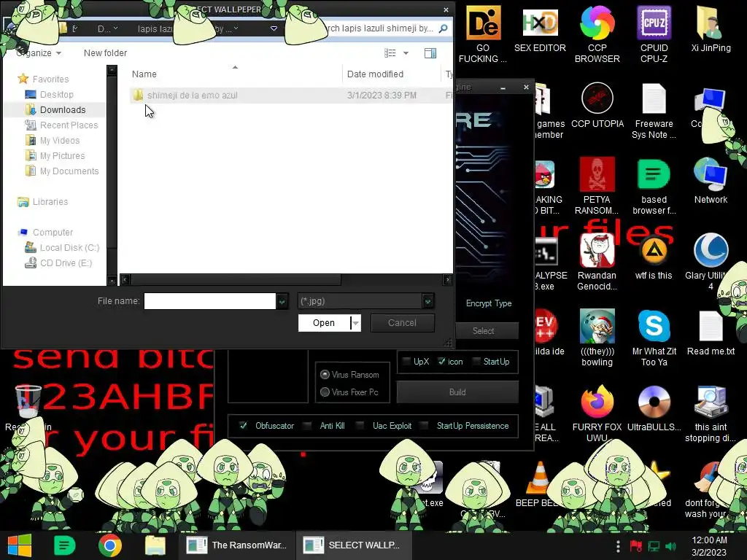This screenshot has width=747, height=560.
Task: Click Select under Encrypt Type
Action: [483, 330]
